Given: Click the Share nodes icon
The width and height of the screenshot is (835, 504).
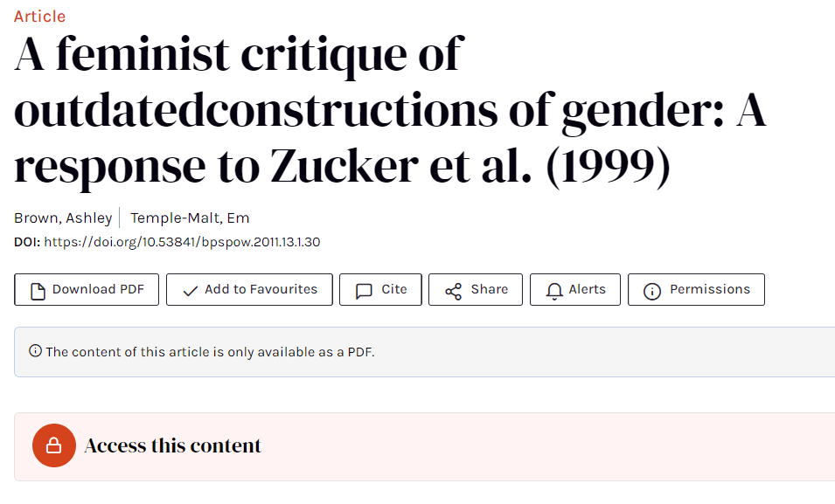Looking at the screenshot, I should (x=453, y=291).
